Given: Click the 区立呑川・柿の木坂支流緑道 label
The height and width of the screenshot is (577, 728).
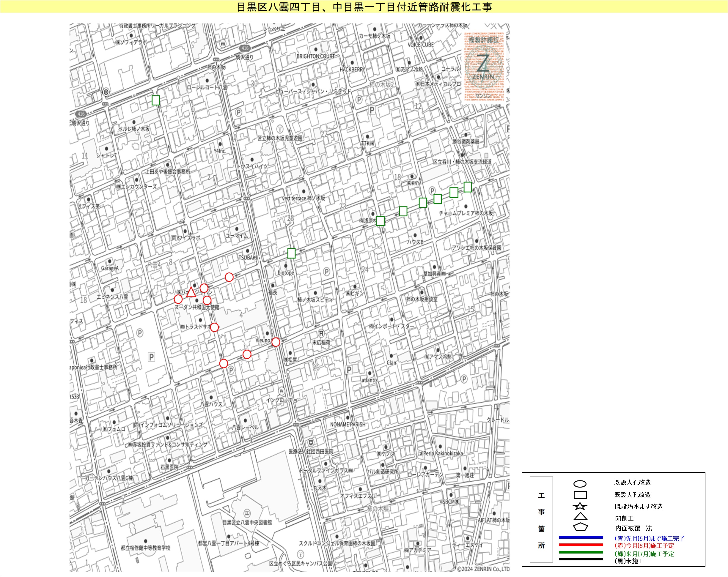Looking at the screenshot, I should coord(462,162).
